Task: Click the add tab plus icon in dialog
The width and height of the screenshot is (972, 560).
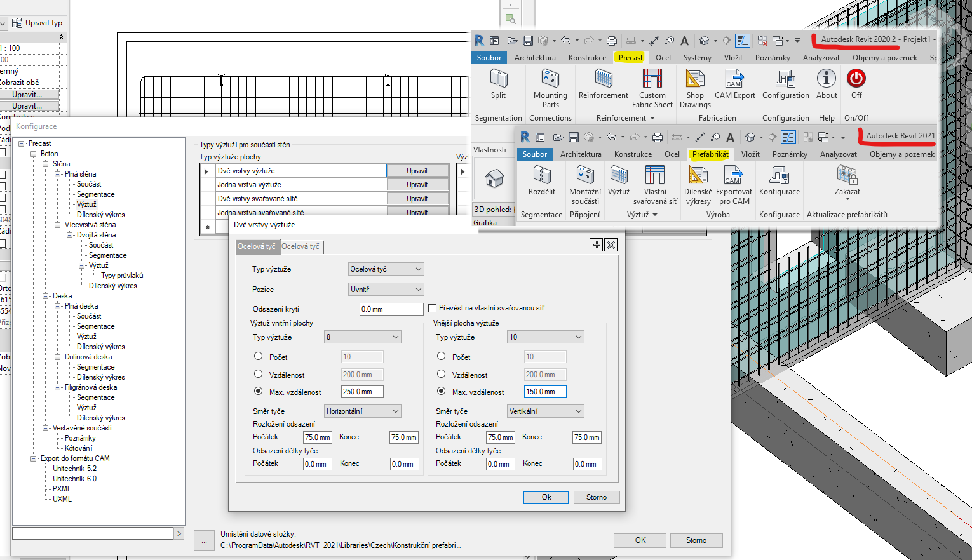Action: click(597, 245)
